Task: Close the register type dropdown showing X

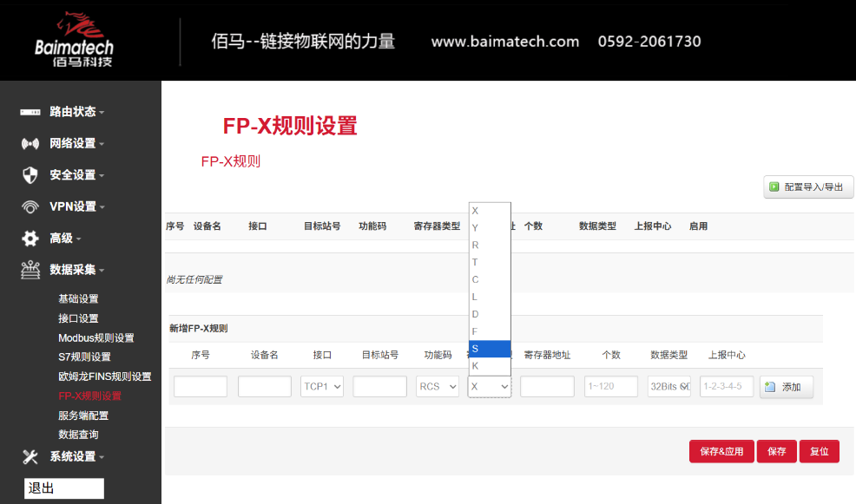Action: click(x=489, y=386)
